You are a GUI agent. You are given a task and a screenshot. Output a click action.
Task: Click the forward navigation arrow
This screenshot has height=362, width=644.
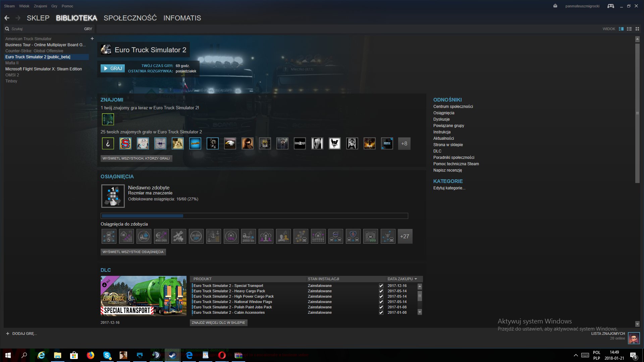click(18, 18)
